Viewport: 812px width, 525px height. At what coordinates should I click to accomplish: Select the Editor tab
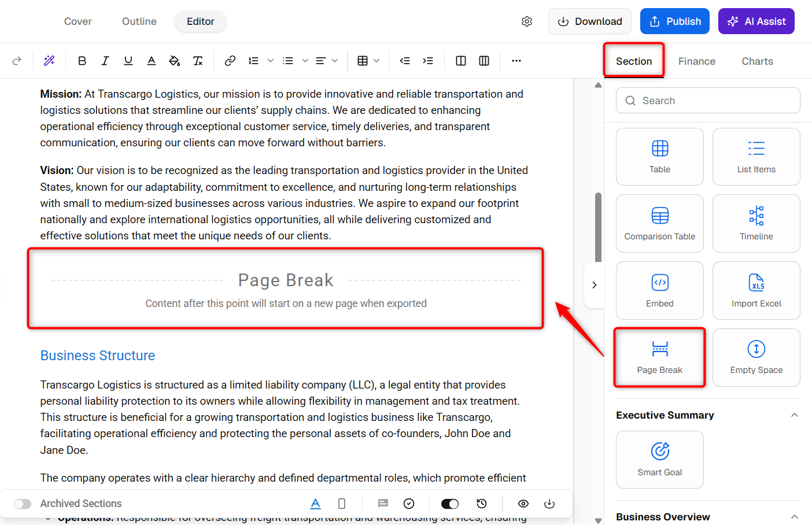tap(201, 21)
